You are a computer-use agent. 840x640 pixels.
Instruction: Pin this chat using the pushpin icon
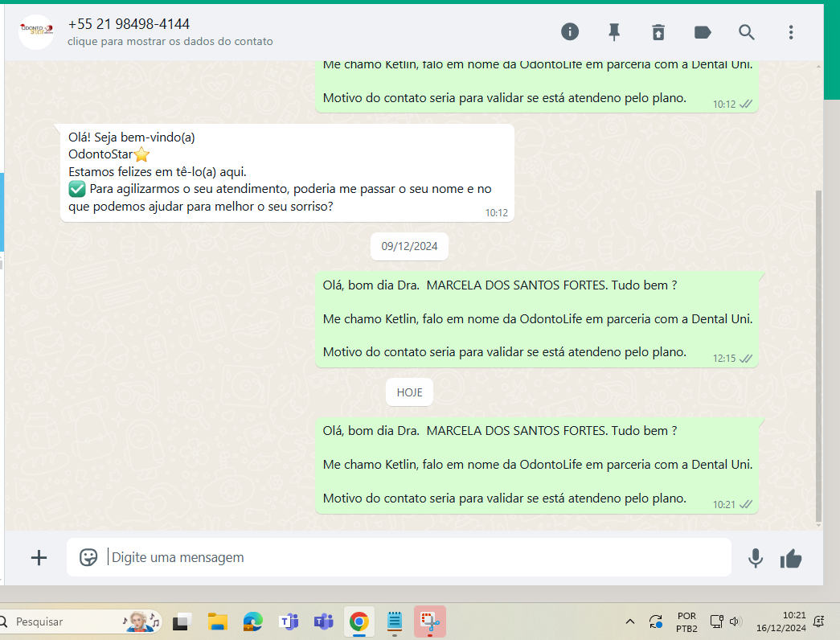[614, 32]
